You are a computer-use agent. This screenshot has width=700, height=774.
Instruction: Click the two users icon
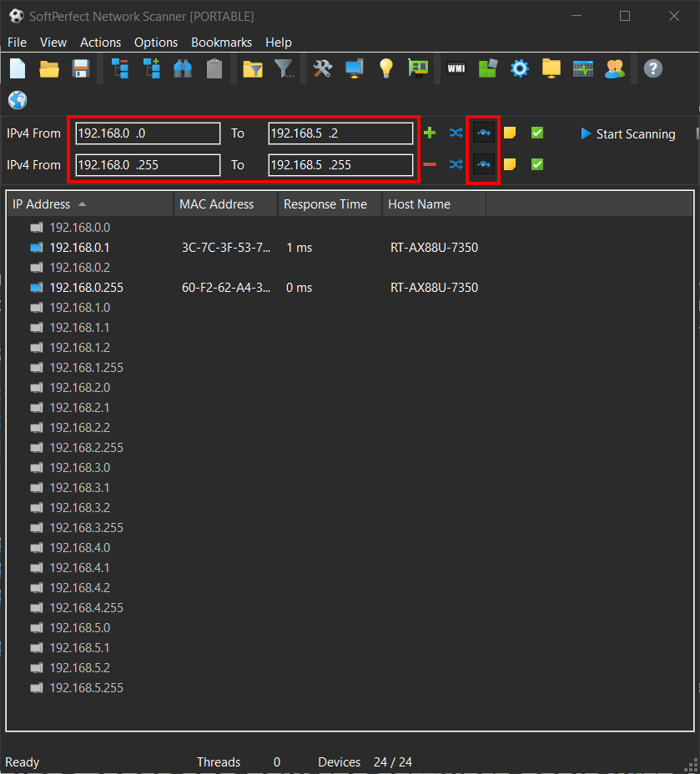(x=615, y=68)
